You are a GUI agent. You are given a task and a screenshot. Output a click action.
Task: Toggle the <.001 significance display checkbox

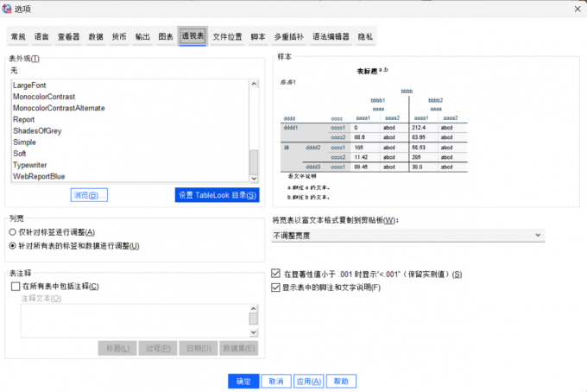[x=275, y=274]
